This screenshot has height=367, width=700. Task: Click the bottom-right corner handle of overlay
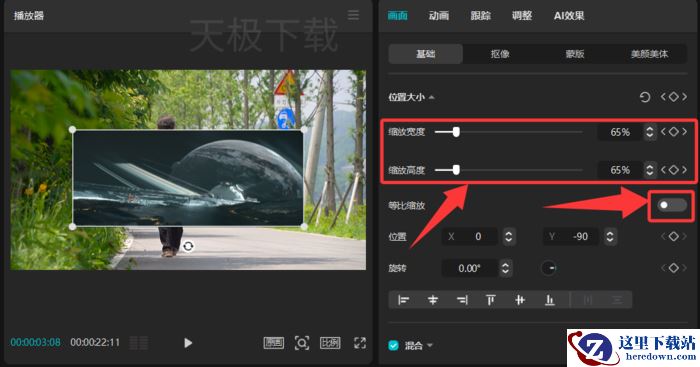coord(304,227)
